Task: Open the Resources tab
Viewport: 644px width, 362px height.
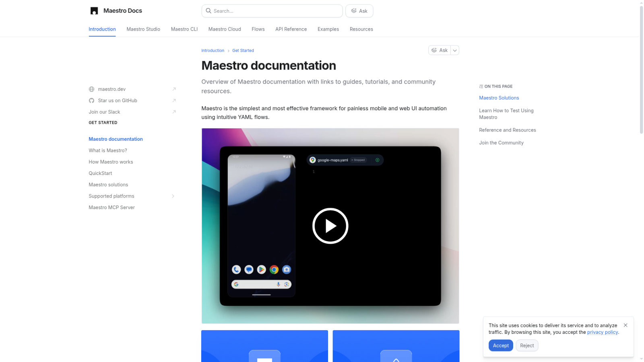Action: (361, 29)
